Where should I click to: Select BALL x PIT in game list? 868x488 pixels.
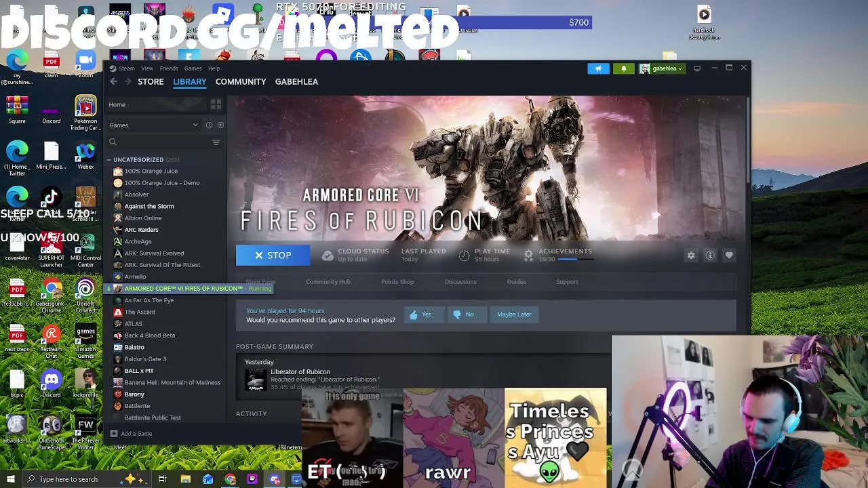(x=139, y=371)
